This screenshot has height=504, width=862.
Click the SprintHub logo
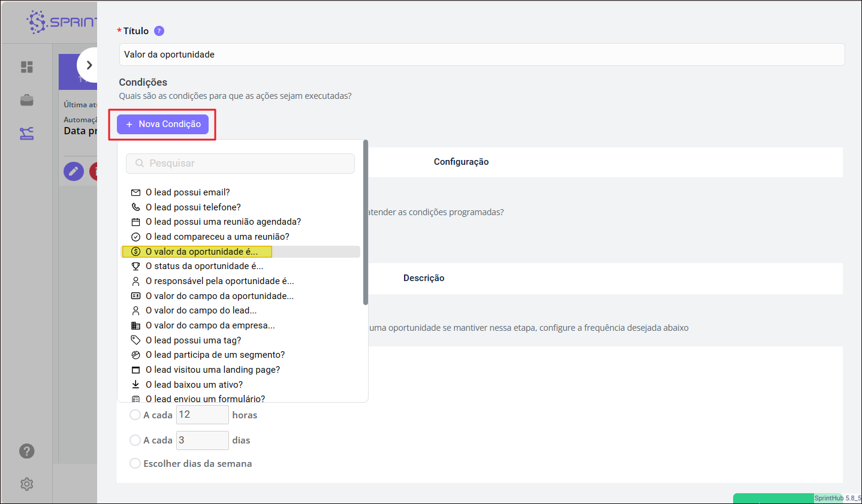coord(60,22)
